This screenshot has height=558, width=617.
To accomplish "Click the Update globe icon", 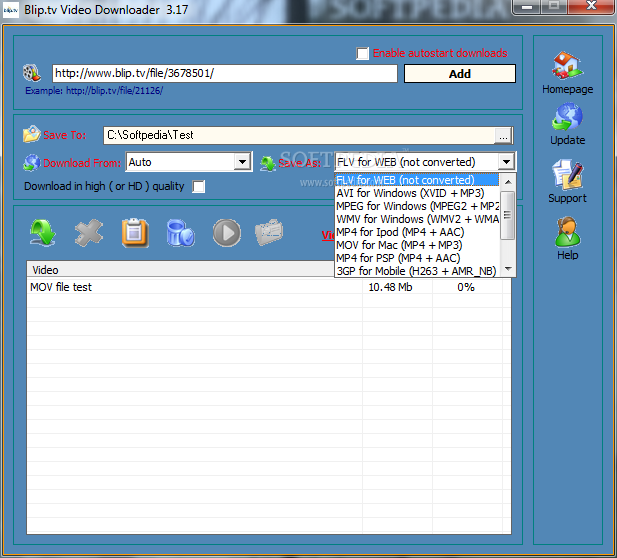I will point(567,116).
